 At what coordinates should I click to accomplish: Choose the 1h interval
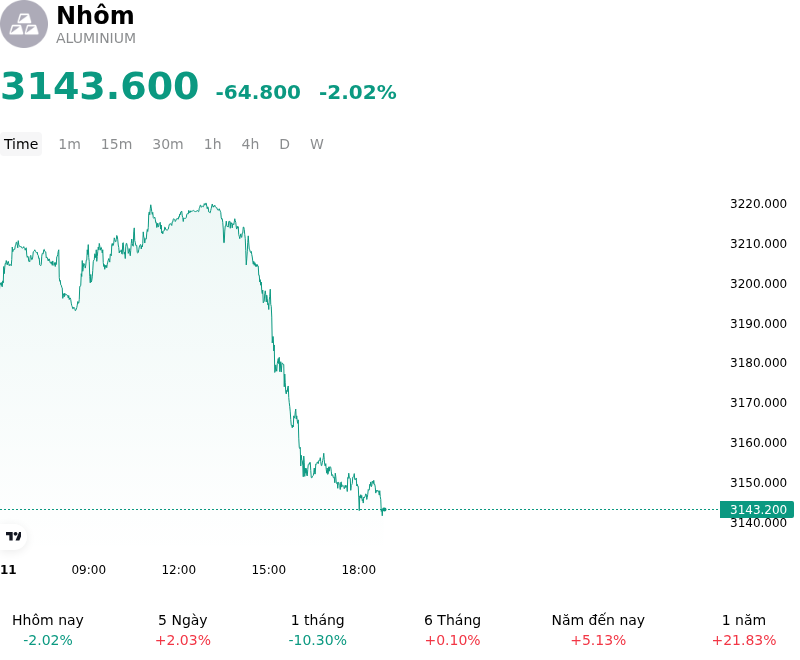coord(213,144)
